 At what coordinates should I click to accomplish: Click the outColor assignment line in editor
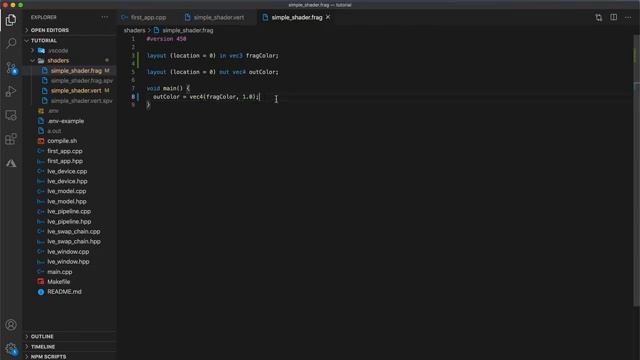click(206, 97)
